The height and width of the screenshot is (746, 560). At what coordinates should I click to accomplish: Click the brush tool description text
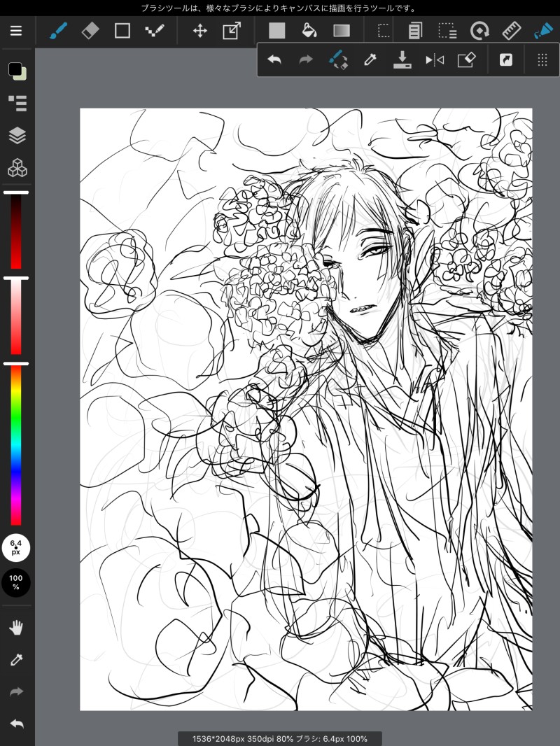[279, 8]
